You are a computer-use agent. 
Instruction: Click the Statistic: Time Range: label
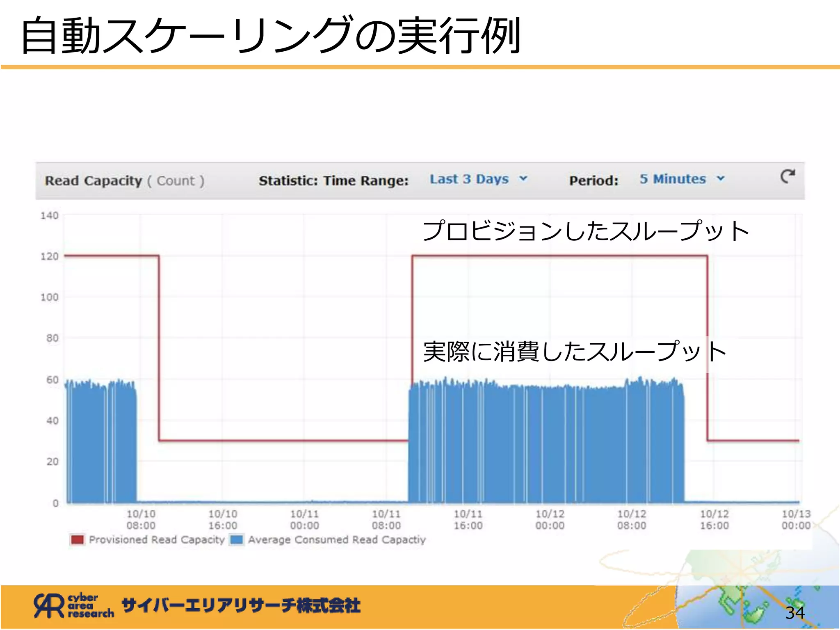coord(333,181)
